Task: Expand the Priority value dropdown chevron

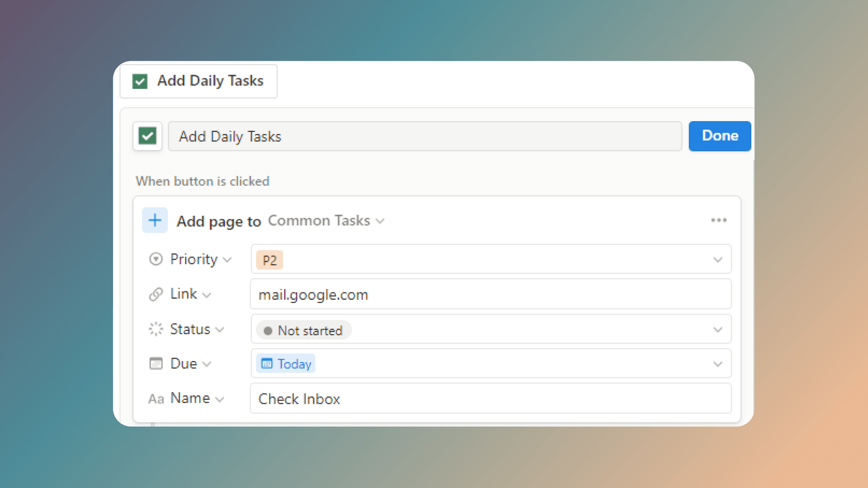Action: [718, 259]
